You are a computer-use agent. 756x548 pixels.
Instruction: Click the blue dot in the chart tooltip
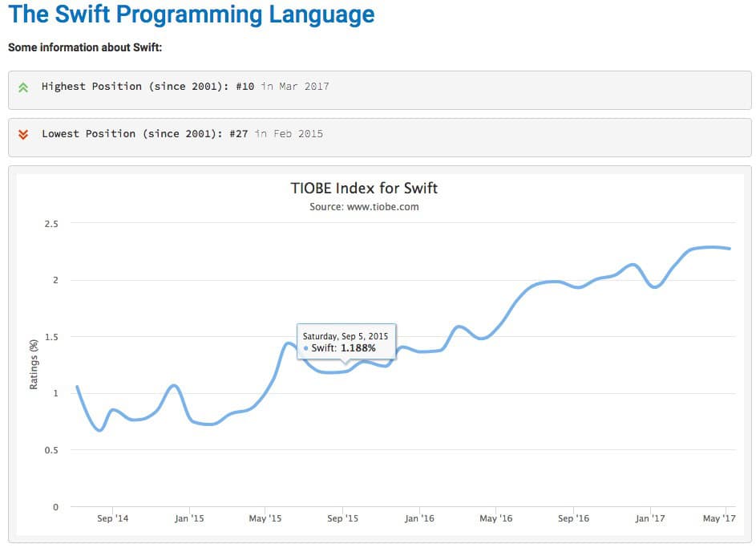coord(305,348)
